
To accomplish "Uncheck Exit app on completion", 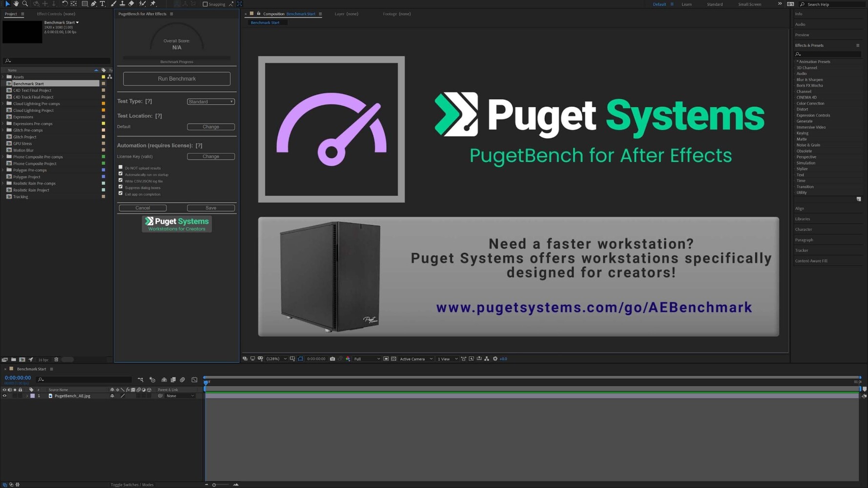I will [121, 194].
